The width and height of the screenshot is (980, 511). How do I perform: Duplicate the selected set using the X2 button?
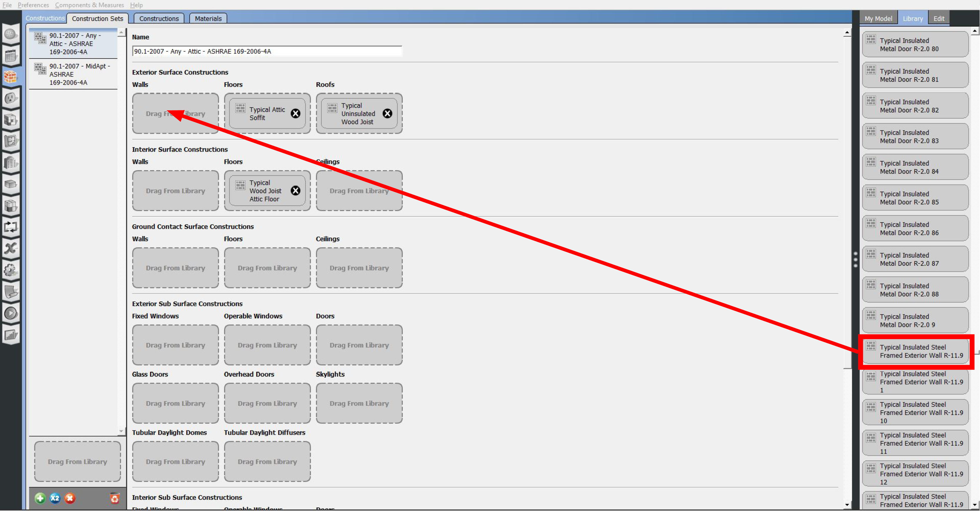[x=55, y=498]
